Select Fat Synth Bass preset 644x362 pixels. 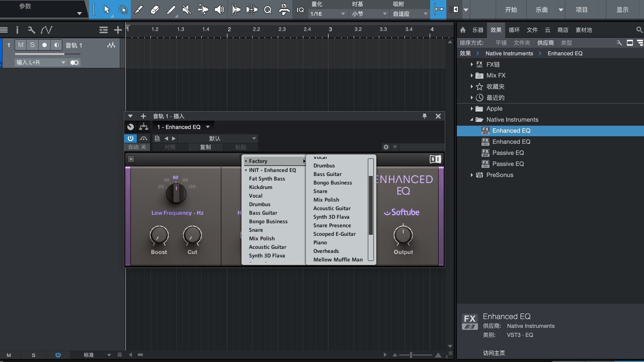(267, 179)
